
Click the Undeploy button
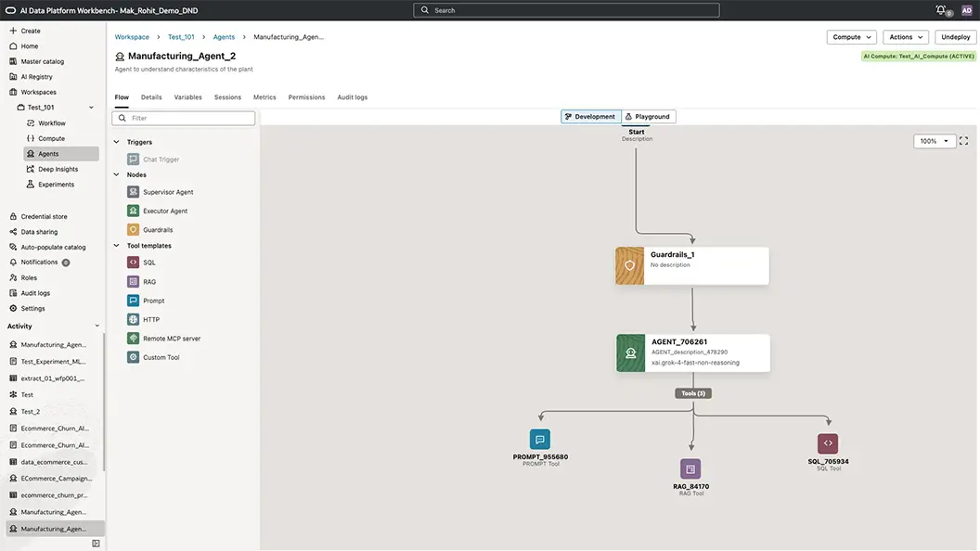tap(955, 37)
